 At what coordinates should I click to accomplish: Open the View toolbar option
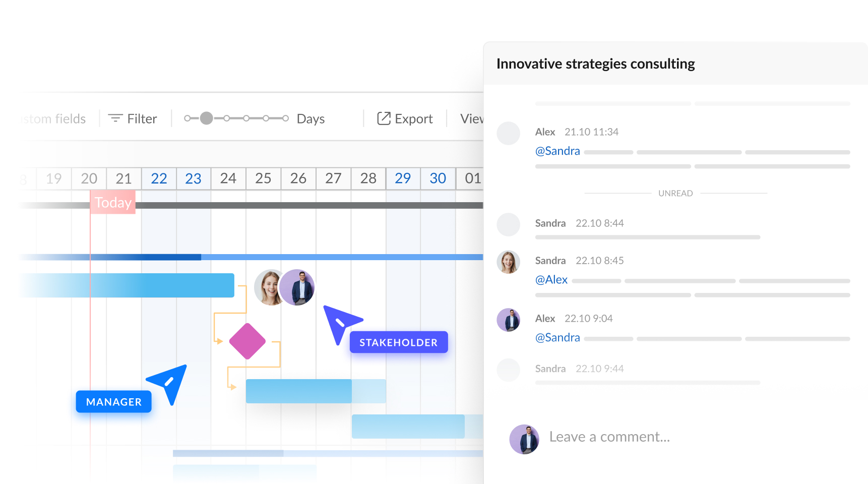click(x=472, y=119)
